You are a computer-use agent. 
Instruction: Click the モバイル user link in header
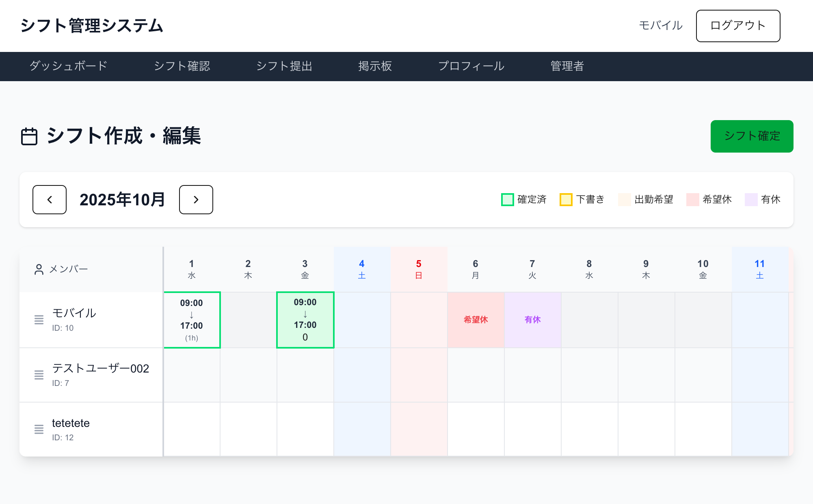click(661, 26)
